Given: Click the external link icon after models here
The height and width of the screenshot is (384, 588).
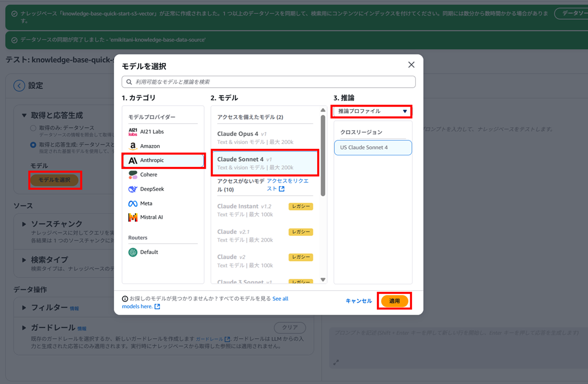Looking at the screenshot, I should pyautogui.click(x=157, y=306).
